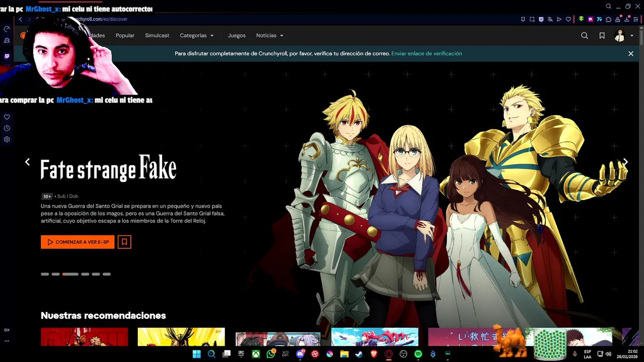Go to next carousel slide arrow
The width and height of the screenshot is (644, 362).
tap(625, 162)
